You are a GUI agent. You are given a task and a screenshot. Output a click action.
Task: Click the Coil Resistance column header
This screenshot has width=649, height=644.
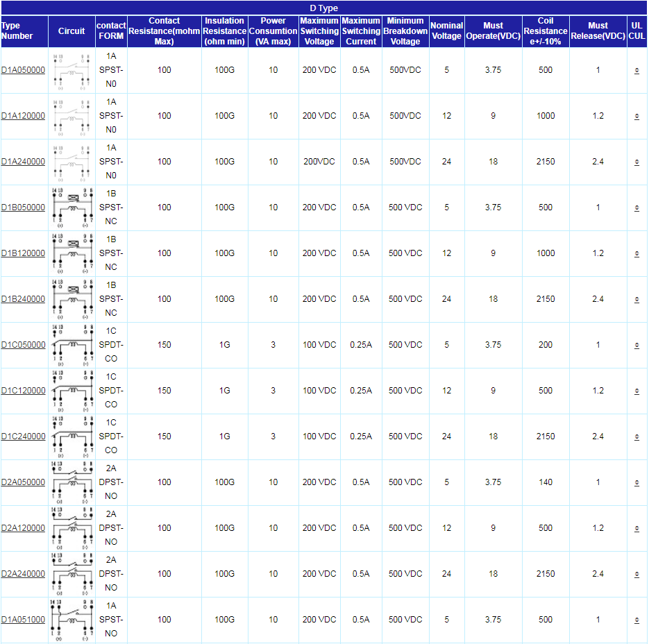[x=545, y=31]
